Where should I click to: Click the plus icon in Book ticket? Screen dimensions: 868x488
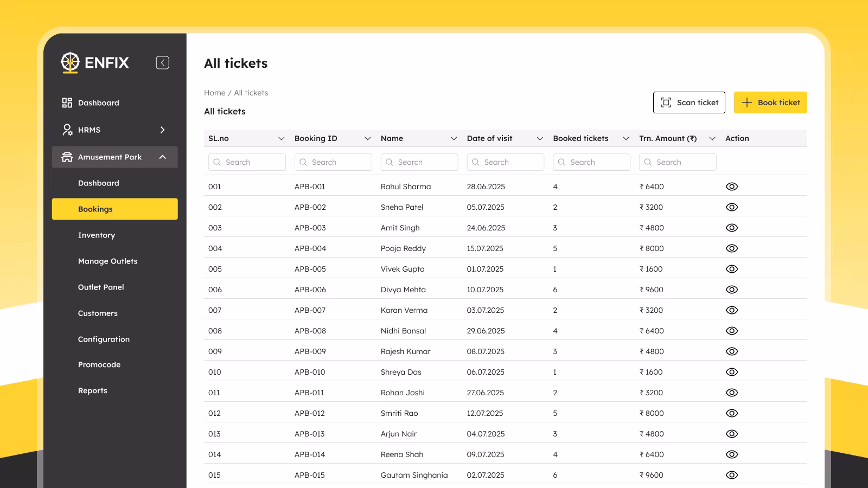[x=747, y=102]
